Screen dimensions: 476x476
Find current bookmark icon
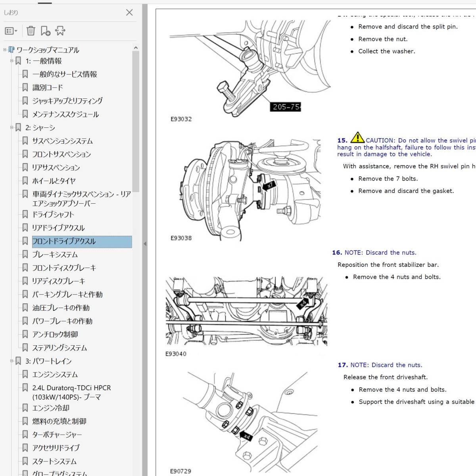click(x=60, y=31)
